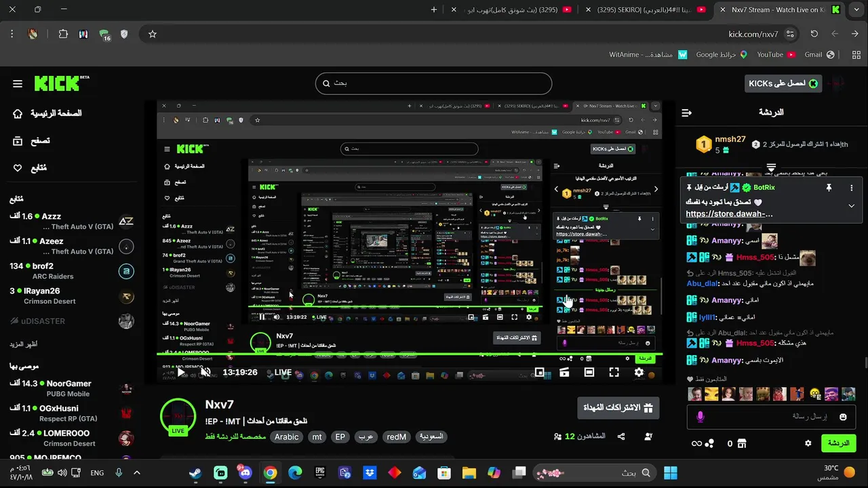Open the الصفحة الرئيسية home item
Image resolution: width=868 pixels, height=488 pixels.
tap(47, 113)
